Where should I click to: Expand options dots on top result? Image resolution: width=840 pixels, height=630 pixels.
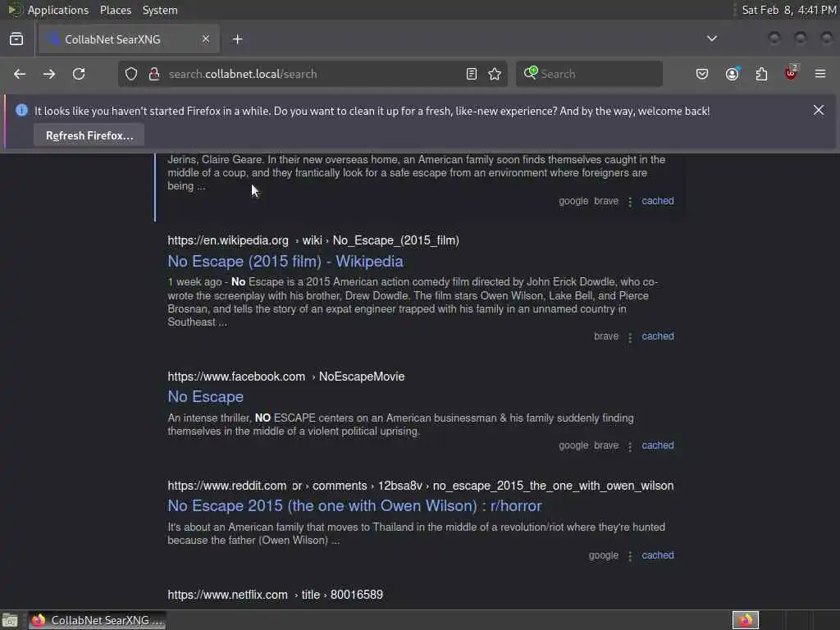[x=630, y=202]
